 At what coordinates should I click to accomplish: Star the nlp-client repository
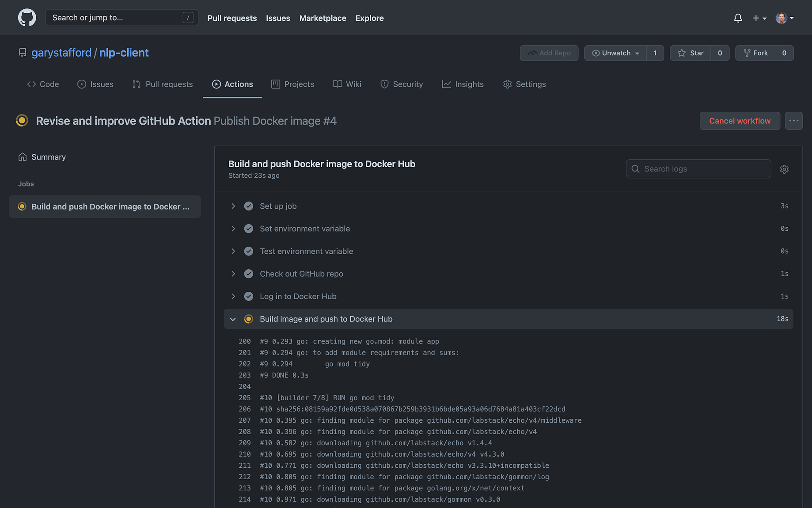click(x=691, y=53)
